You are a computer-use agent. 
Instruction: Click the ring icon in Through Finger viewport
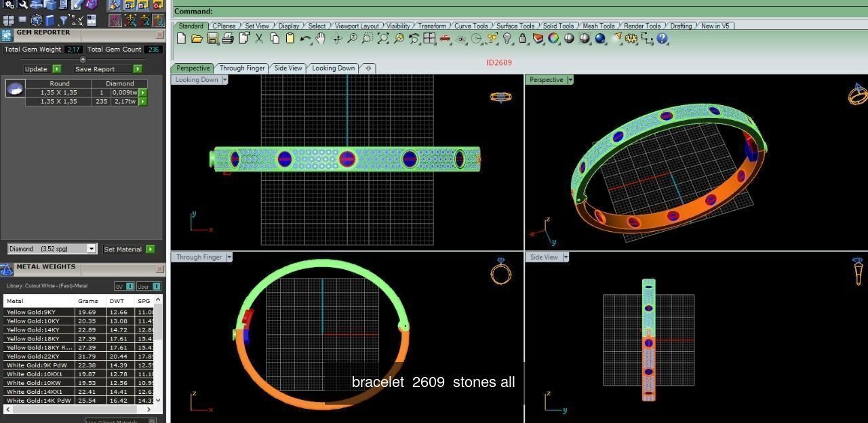coord(500,271)
